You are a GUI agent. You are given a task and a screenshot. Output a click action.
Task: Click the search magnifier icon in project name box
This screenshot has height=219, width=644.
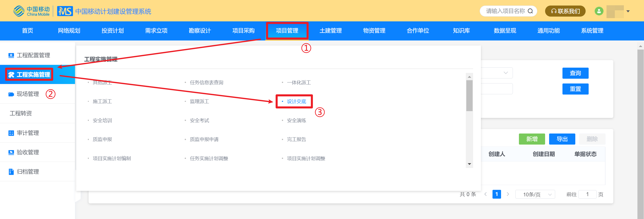tap(530, 11)
